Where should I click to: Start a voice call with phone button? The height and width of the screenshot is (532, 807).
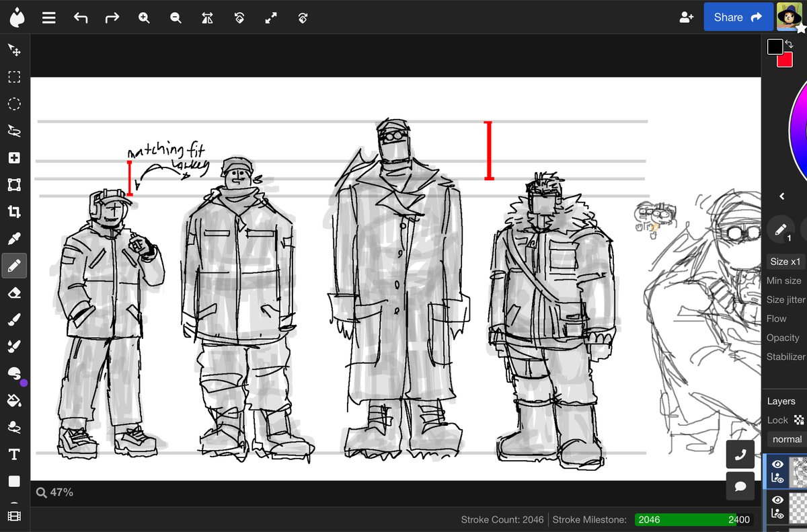(x=740, y=455)
